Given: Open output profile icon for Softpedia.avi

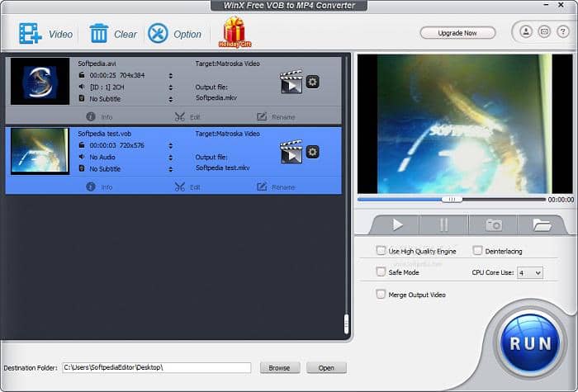Looking at the screenshot, I should [291, 82].
